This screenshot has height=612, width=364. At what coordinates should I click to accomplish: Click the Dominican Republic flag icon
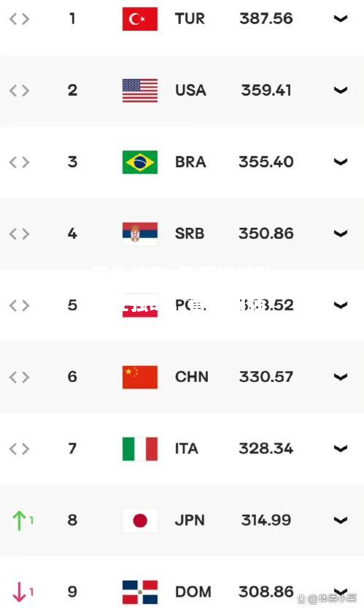pos(140,592)
